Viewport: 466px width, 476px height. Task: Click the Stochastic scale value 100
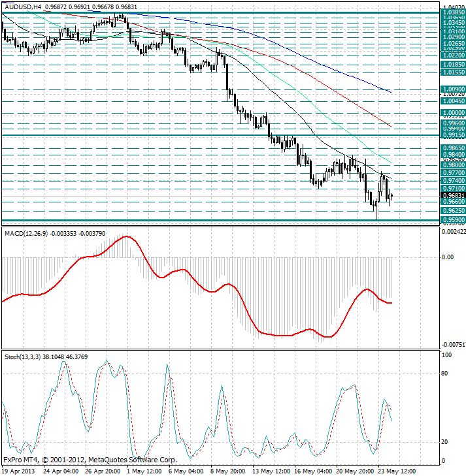pyautogui.click(x=446, y=355)
